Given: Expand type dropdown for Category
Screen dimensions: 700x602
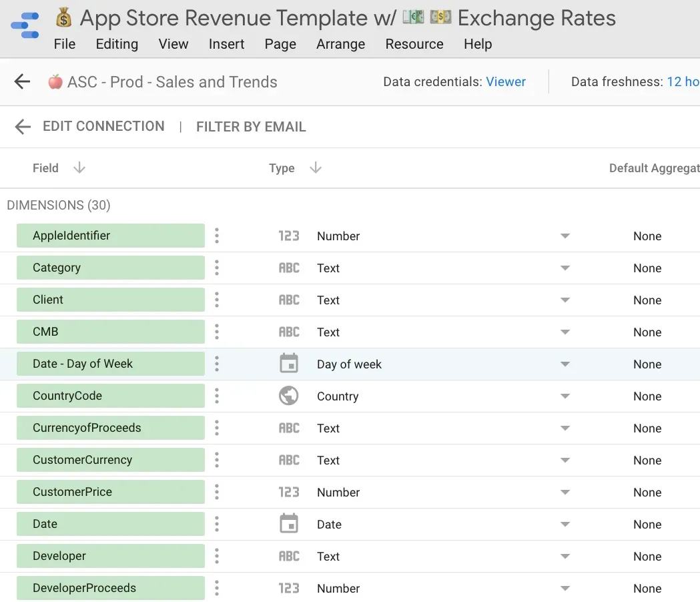Looking at the screenshot, I should click(565, 268).
